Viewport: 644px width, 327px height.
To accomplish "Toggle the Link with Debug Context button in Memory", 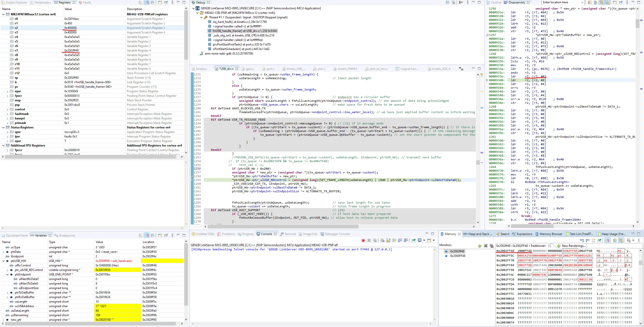I will coord(621,241).
